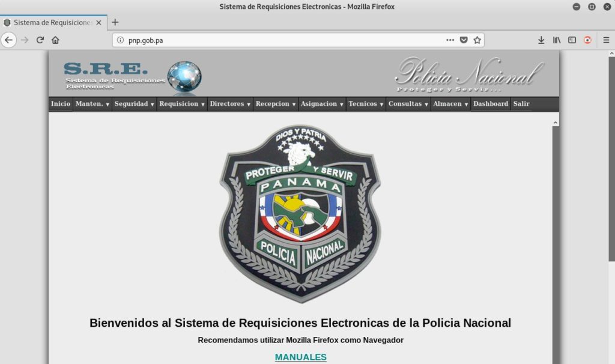The height and width of the screenshot is (364, 615).
Task: Open the Firefox hamburger menu
Action: (606, 40)
